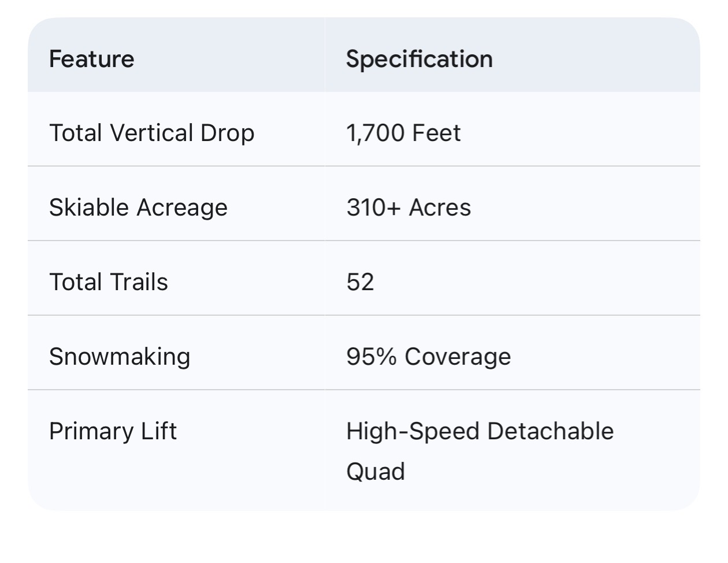Click the word Feet in the Specification column
The height and width of the screenshot is (563, 728).
pos(436,133)
